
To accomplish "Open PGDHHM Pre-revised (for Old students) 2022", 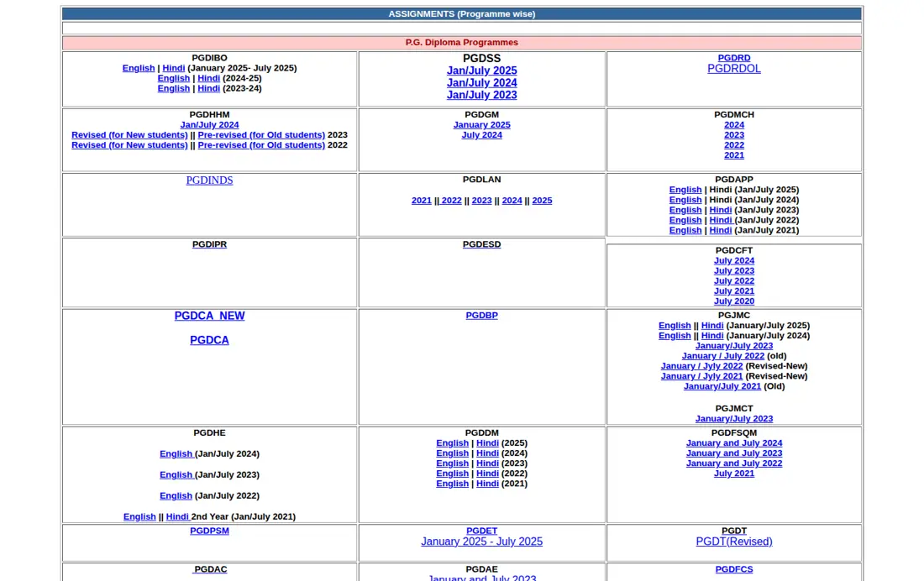I will click(x=261, y=145).
